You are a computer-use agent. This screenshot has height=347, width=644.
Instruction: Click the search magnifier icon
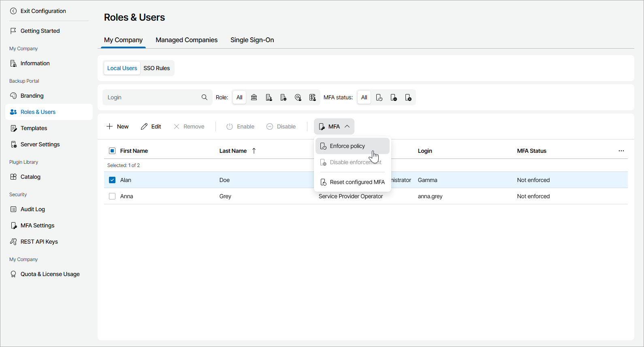pyautogui.click(x=205, y=97)
